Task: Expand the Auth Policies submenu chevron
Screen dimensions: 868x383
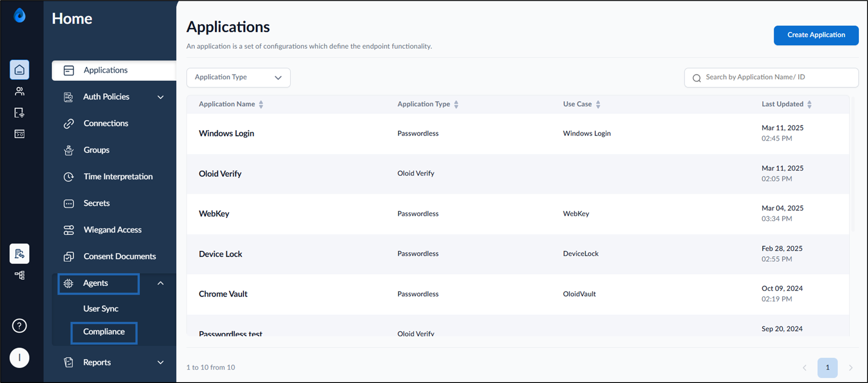Action: 161,97
